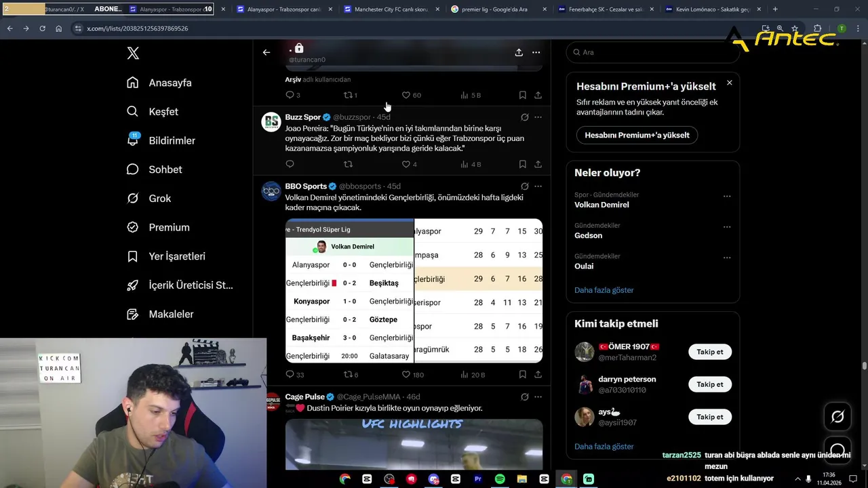Screen dimensions: 868x488
Task: Open File Explorer from the taskbar
Action: click(x=522, y=479)
